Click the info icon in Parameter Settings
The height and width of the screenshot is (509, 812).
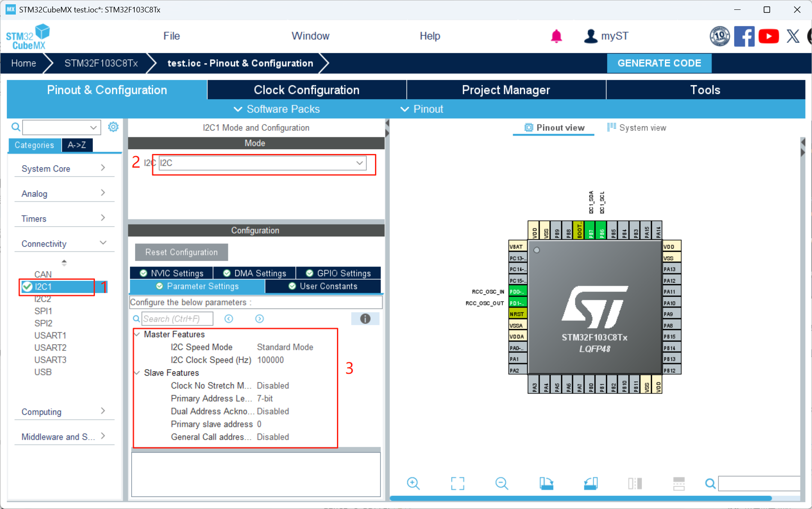(x=365, y=318)
